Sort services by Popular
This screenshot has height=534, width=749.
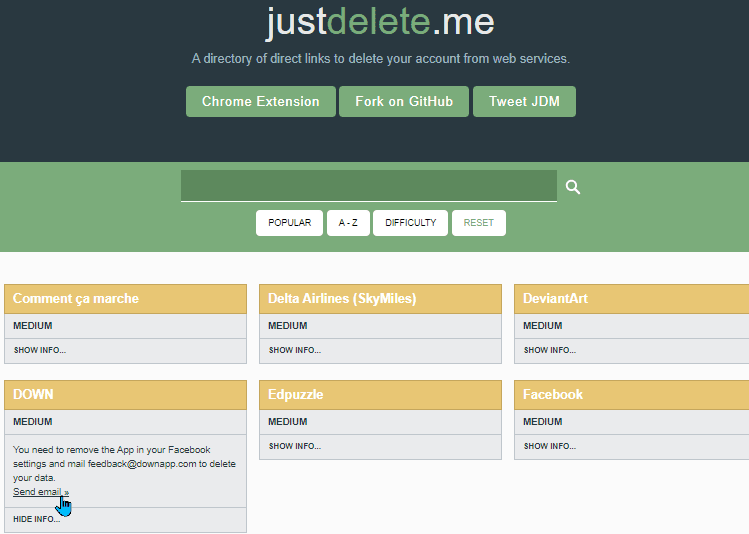point(289,223)
